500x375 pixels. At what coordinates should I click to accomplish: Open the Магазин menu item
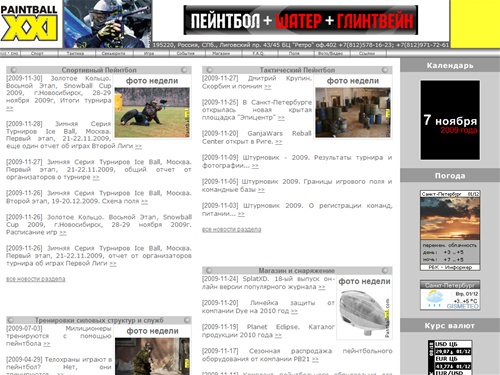point(221,53)
